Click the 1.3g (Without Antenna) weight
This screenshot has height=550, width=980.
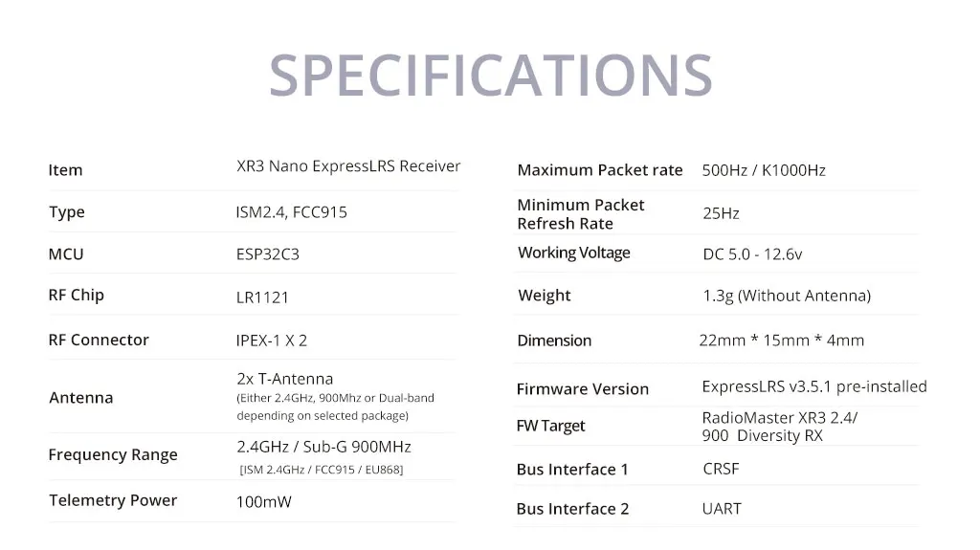tap(787, 296)
